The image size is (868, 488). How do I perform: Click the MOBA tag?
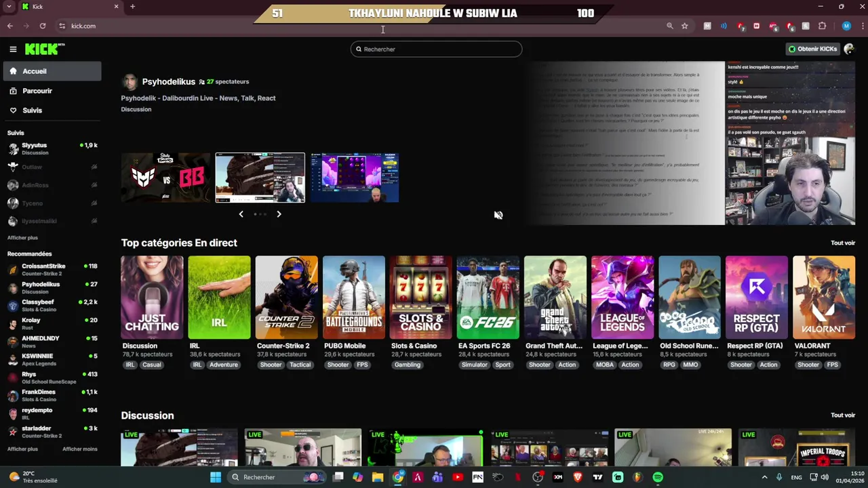click(x=604, y=365)
